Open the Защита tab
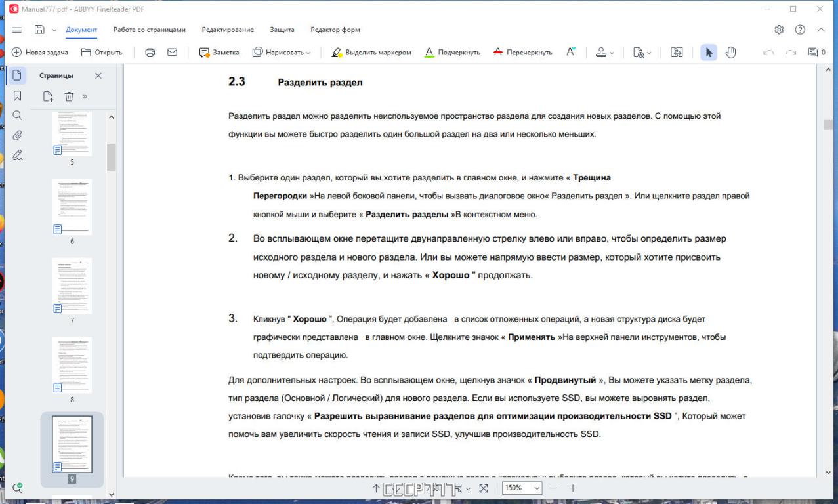 (x=282, y=30)
